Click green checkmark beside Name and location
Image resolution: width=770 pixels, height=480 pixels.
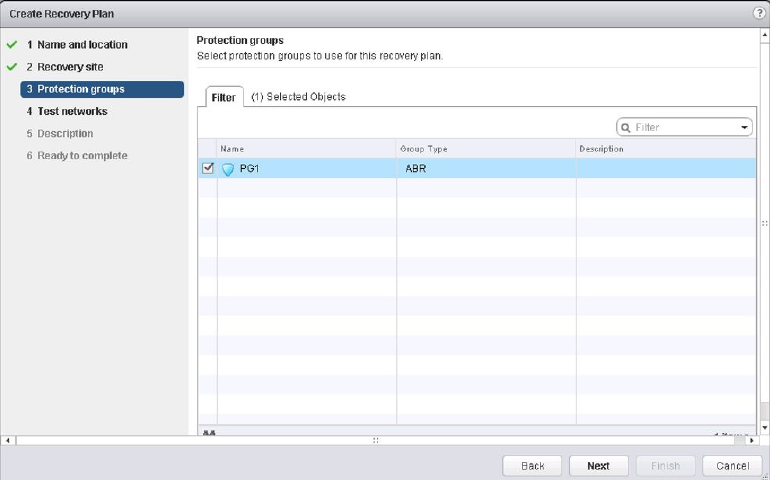12,45
